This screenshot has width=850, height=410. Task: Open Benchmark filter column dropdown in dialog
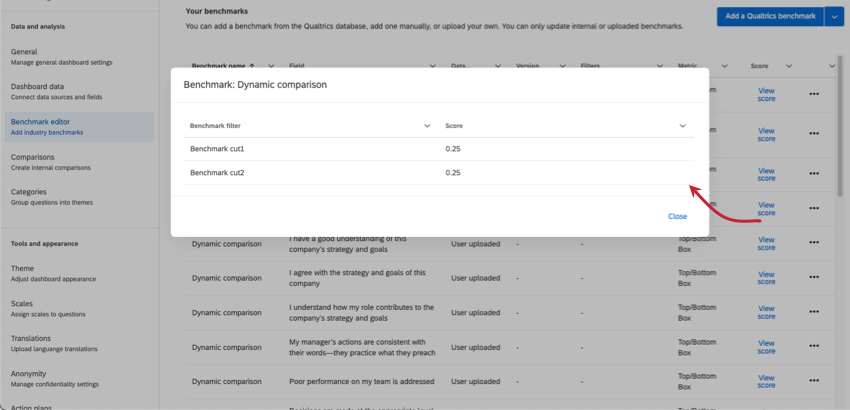coord(427,126)
